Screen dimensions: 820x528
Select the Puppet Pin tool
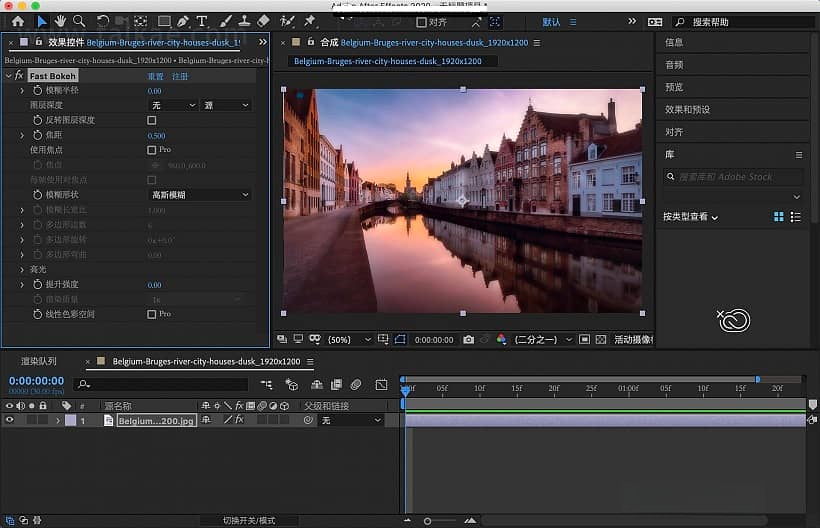(x=310, y=21)
